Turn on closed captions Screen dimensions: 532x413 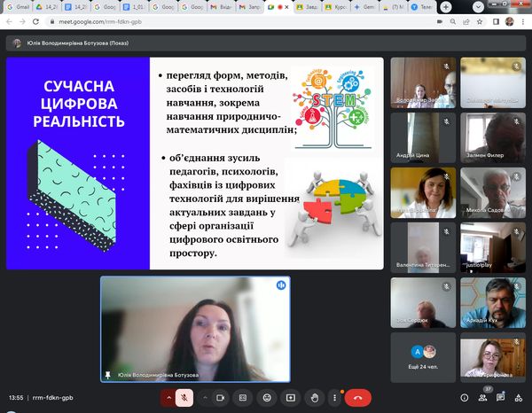tap(242, 398)
